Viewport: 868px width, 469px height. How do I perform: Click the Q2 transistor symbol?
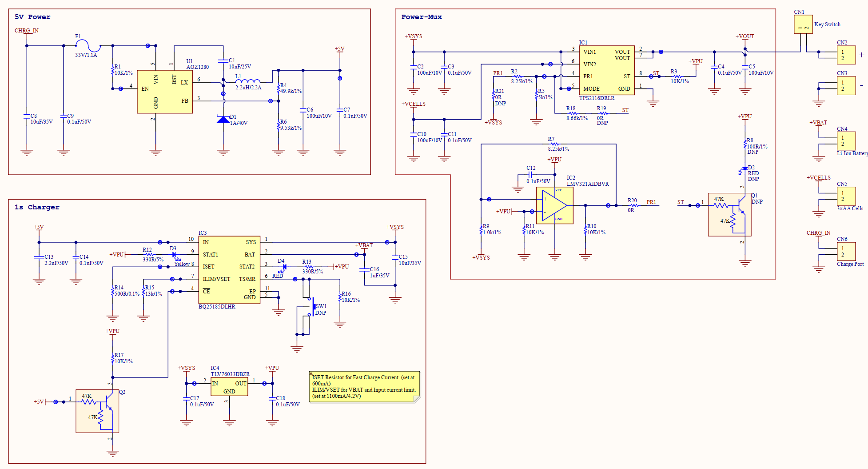[97, 411]
